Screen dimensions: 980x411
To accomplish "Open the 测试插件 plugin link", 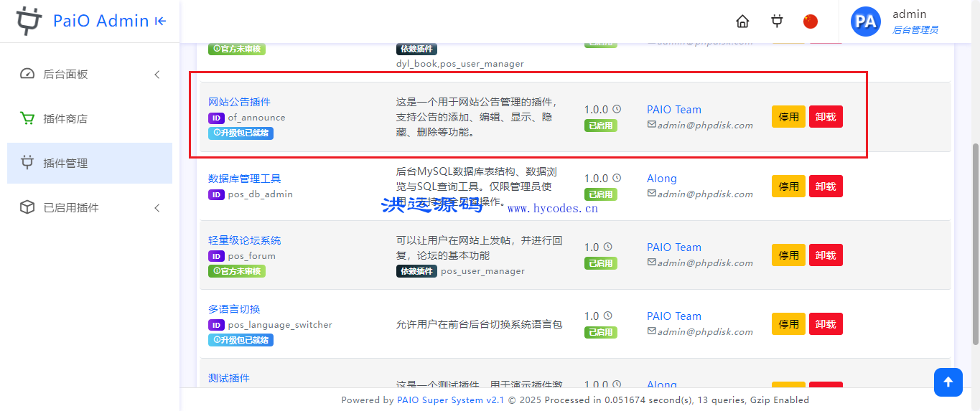I will point(229,378).
